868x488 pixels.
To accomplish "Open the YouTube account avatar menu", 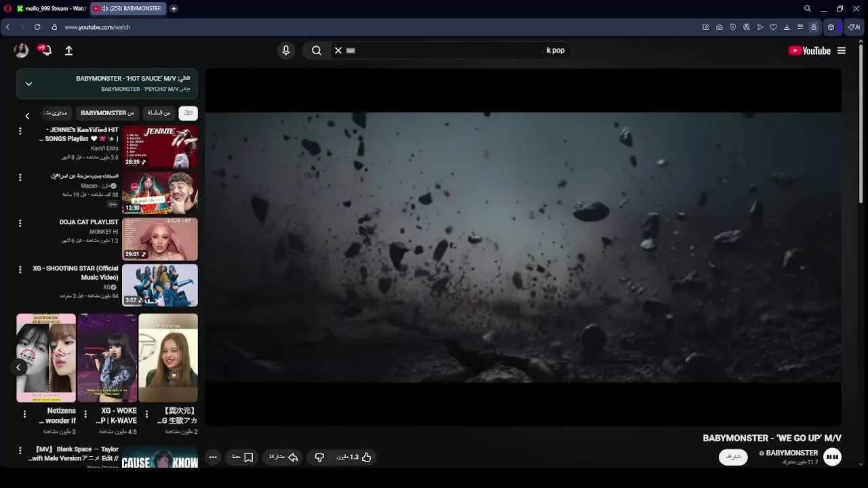I will pos(21,50).
